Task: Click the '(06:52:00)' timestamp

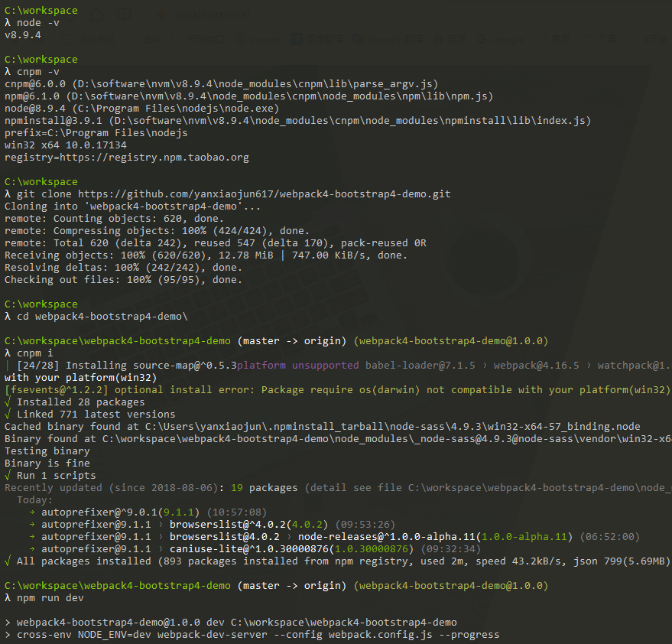Action: [x=610, y=537]
